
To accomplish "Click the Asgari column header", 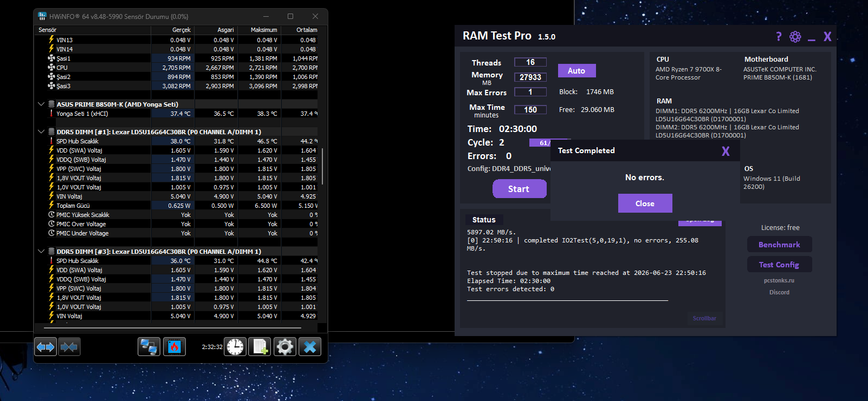I will (216, 30).
